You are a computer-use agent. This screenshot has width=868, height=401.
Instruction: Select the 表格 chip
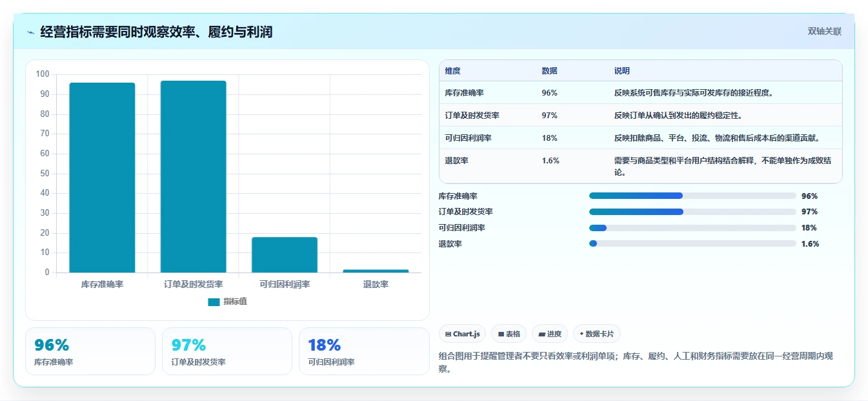[509, 334]
